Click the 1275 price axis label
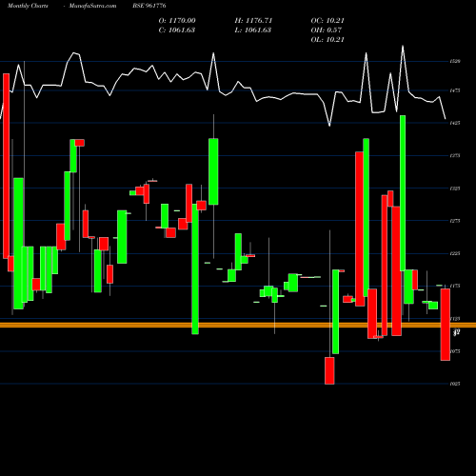Image resolution: width=476 pixels, height=476 pixels. click(x=455, y=221)
